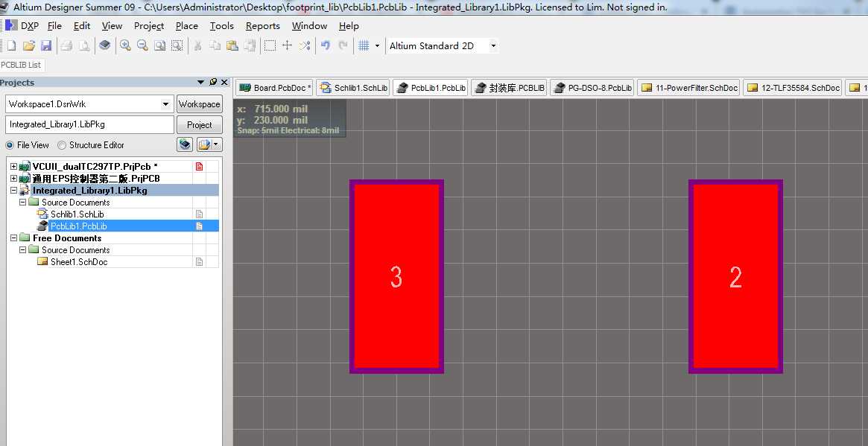Click the Undo arrow in toolbar
The height and width of the screenshot is (446, 868).
tap(326, 45)
